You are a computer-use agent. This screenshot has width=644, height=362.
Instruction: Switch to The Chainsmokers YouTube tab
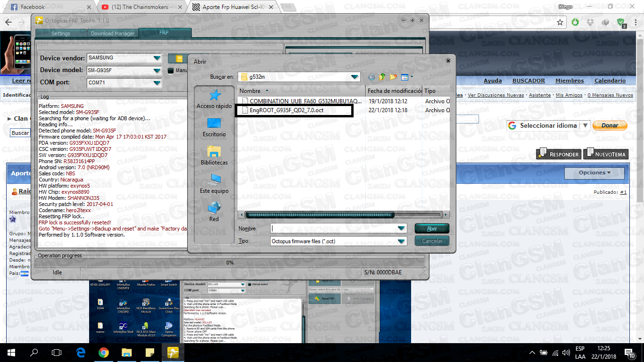[142, 7]
